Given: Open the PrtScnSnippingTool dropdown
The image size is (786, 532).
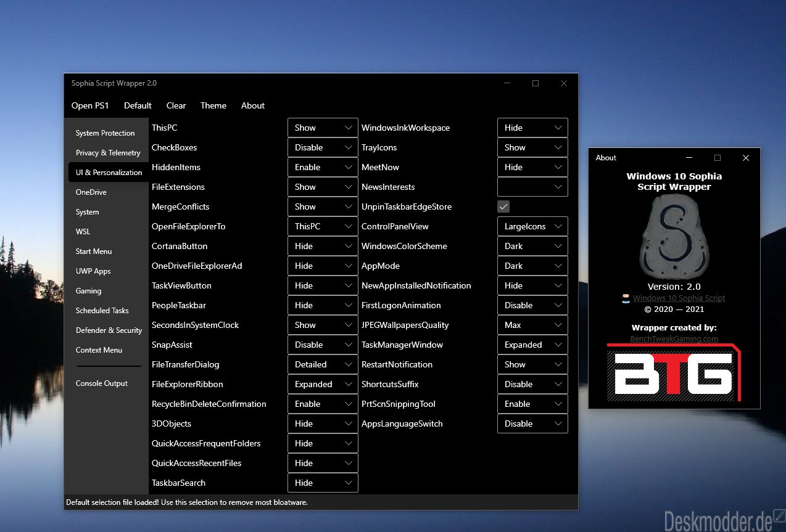Looking at the screenshot, I should (532, 404).
